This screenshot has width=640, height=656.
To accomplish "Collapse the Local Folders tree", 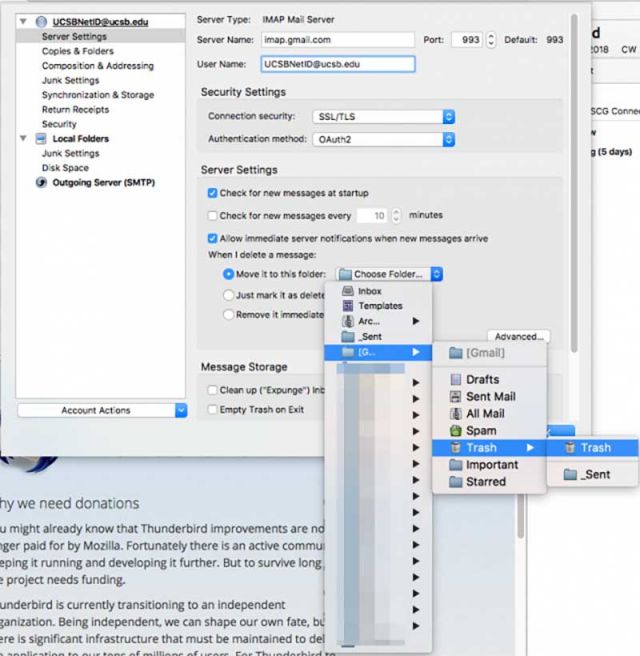I will click(23, 138).
